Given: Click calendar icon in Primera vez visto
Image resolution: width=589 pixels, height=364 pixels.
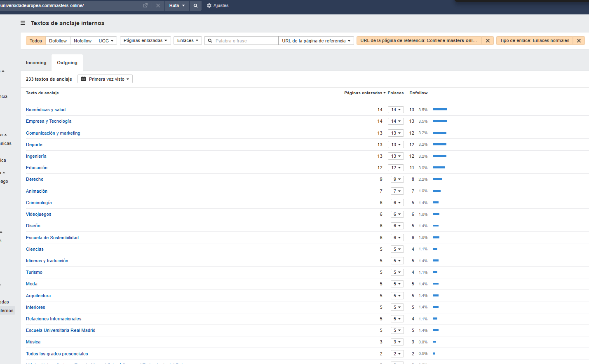Looking at the screenshot, I should (84, 79).
